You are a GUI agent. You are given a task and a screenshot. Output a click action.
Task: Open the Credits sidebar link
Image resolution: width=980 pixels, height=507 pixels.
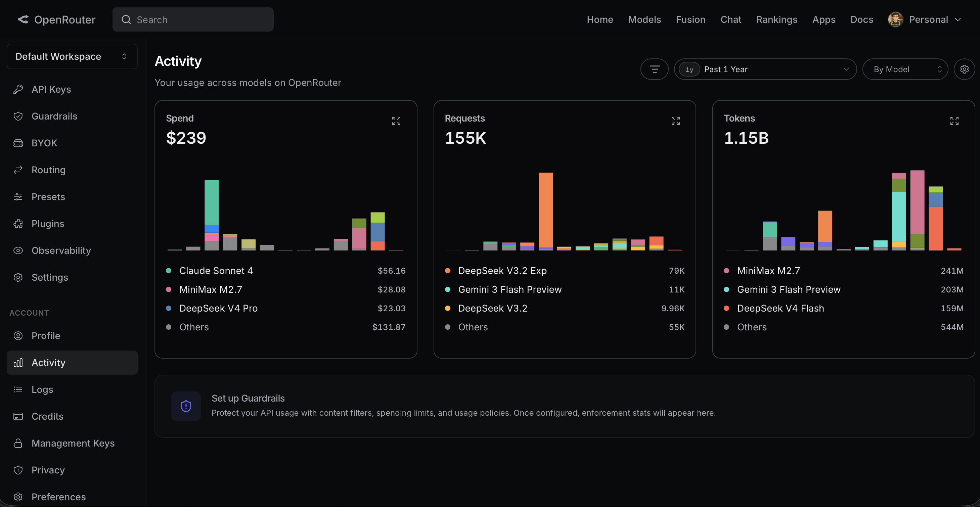tap(72, 416)
